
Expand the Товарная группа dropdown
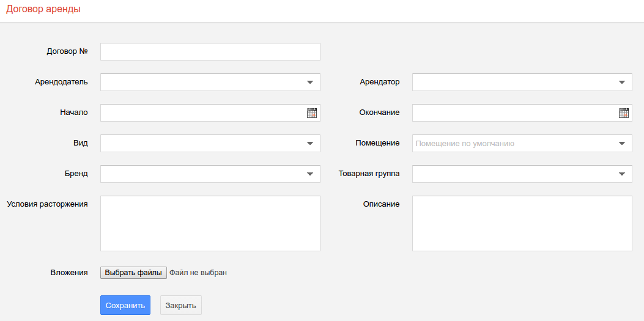622,174
